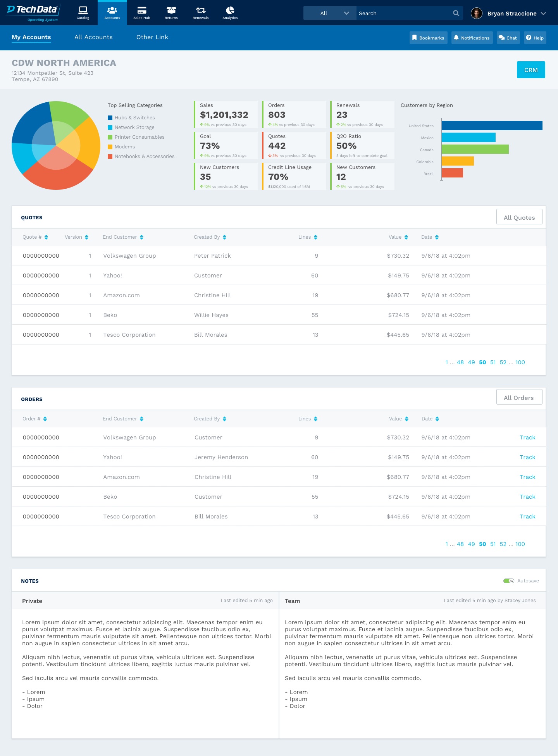
Task: Switch to My Accounts tab
Action: coord(31,37)
